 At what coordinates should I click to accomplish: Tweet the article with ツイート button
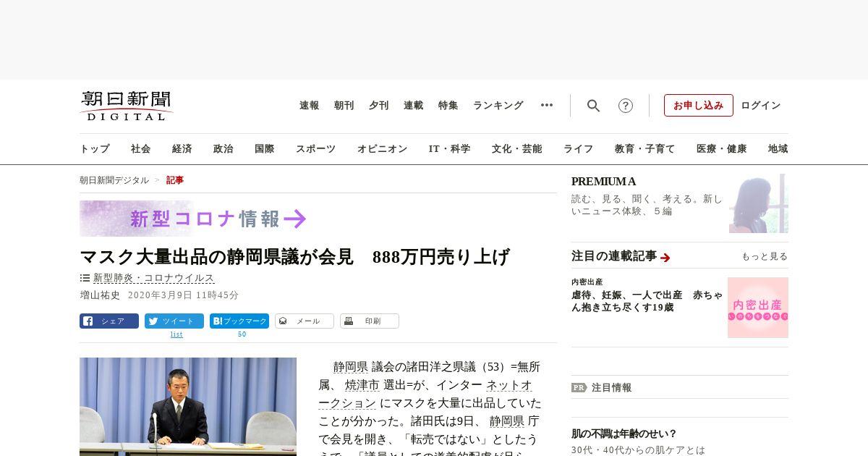coord(174,321)
